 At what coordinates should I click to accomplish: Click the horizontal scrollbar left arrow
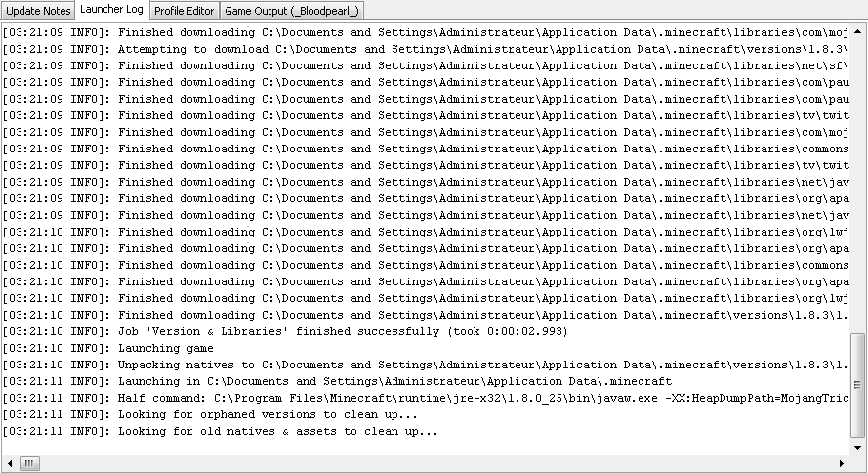(x=10, y=463)
